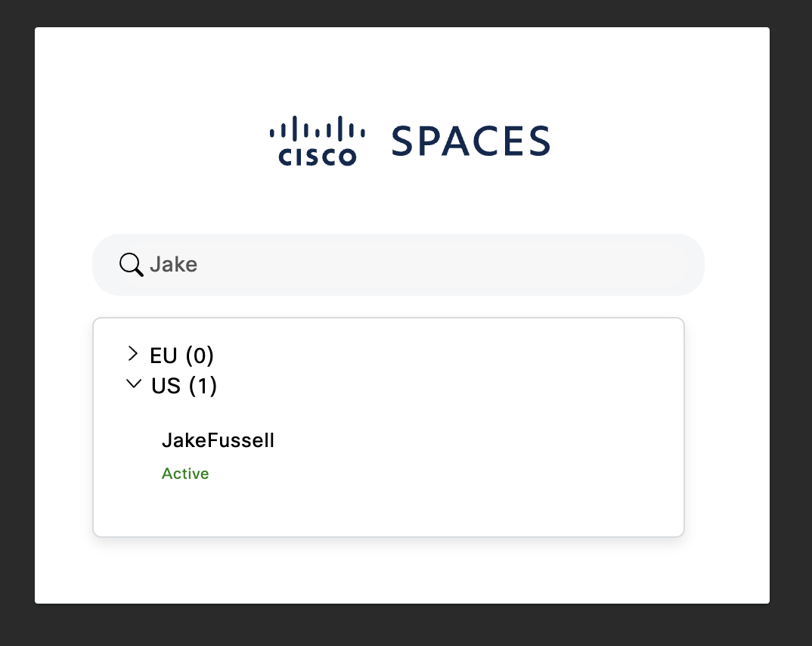Image resolution: width=812 pixels, height=646 pixels.
Task: Click the zero count beside EU
Action: [200, 356]
